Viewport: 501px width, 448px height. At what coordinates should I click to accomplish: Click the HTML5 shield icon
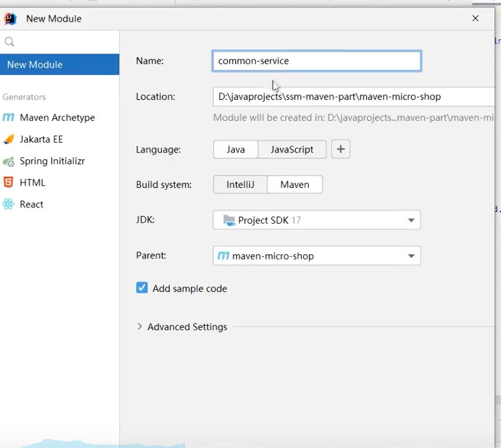tap(8, 183)
